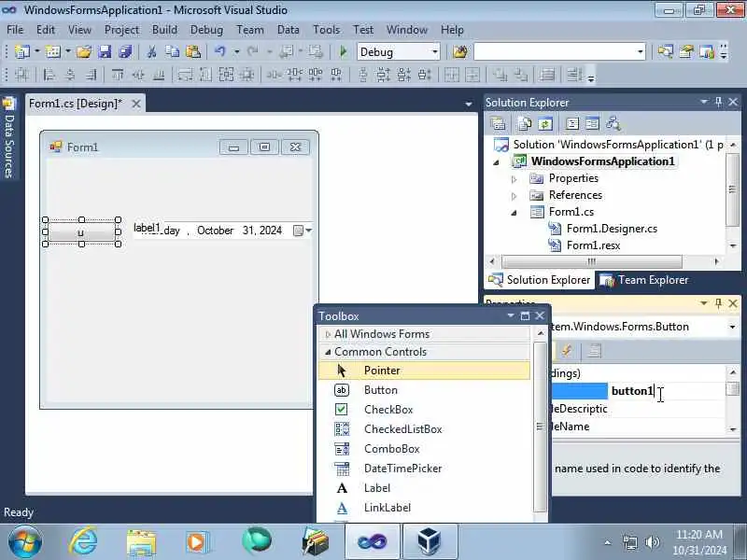
Task: Click the Copy toolbar icon
Action: [x=172, y=51]
